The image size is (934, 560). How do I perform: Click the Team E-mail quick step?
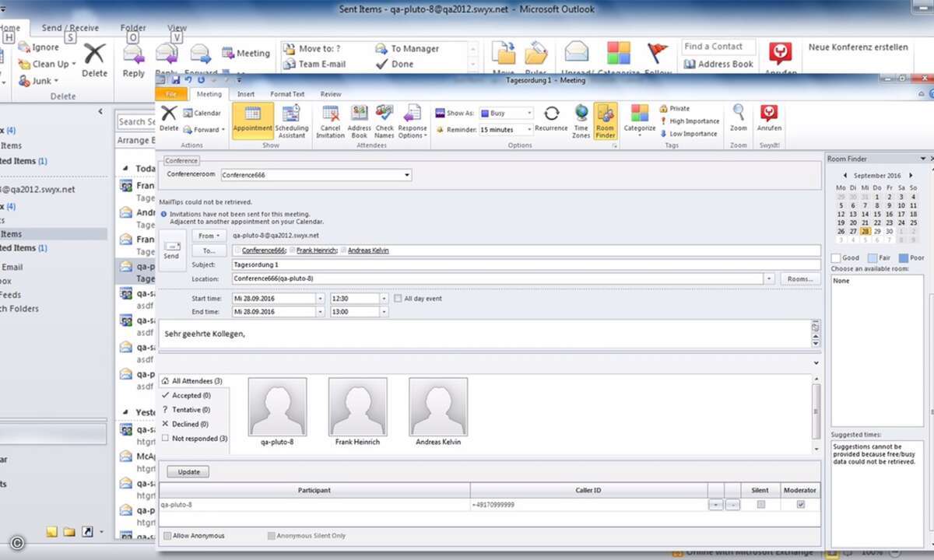pyautogui.click(x=314, y=64)
